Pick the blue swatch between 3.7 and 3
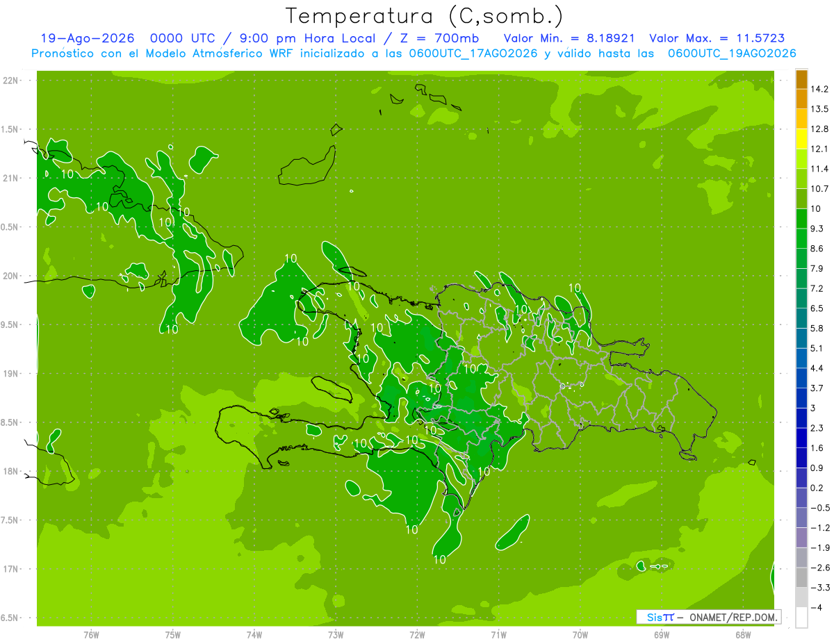This screenshot has height=644, width=834. (x=801, y=398)
